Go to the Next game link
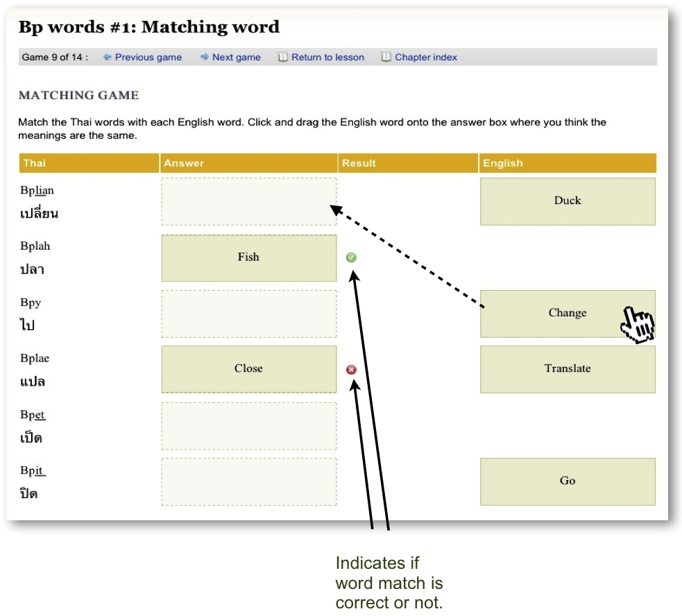The image size is (682, 616). [236, 57]
